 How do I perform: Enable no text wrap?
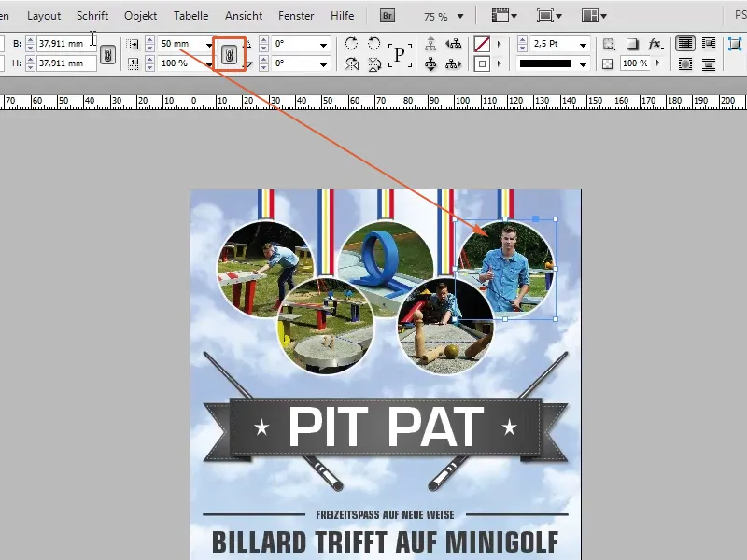point(685,44)
